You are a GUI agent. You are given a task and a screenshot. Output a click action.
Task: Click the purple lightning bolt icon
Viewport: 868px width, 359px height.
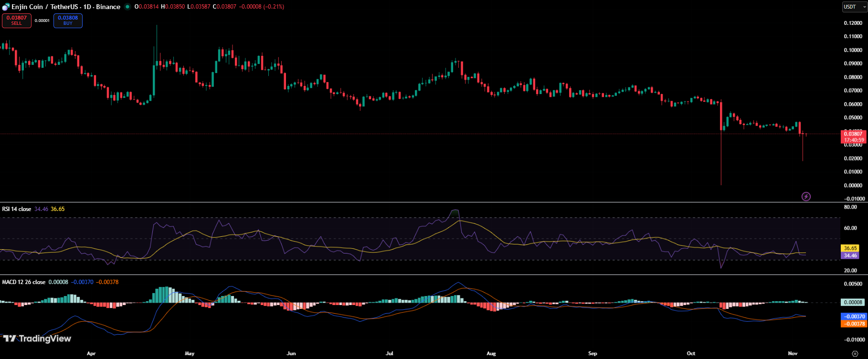click(806, 196)
